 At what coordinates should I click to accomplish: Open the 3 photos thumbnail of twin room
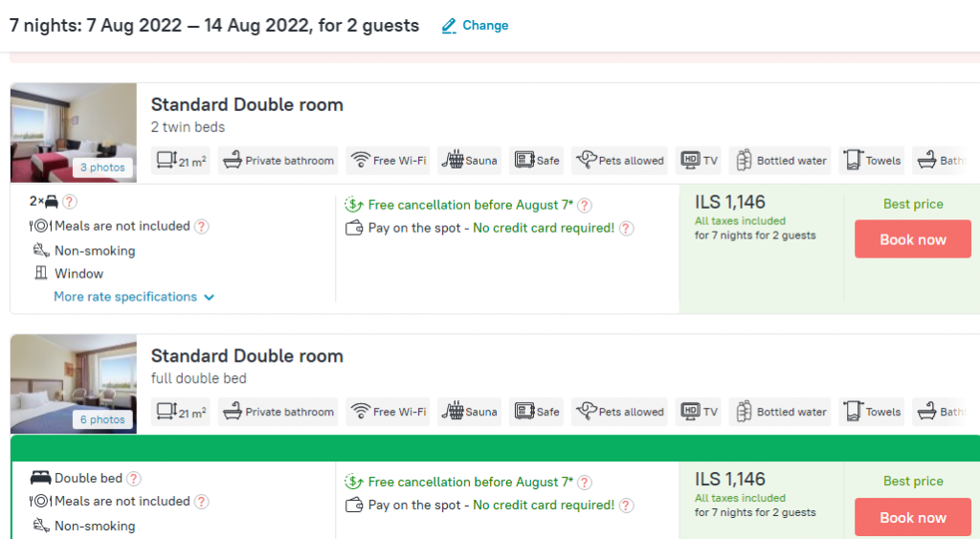coord(102,168)
